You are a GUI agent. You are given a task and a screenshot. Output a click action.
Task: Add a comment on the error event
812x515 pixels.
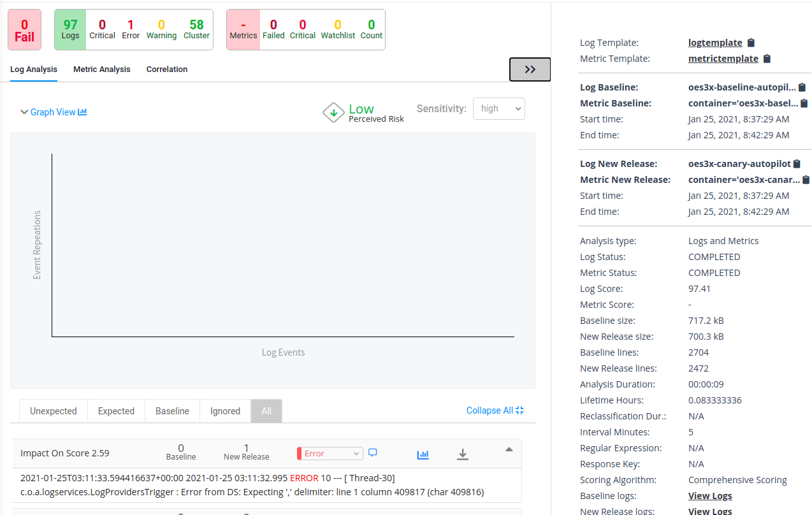(x=373, y=453)
